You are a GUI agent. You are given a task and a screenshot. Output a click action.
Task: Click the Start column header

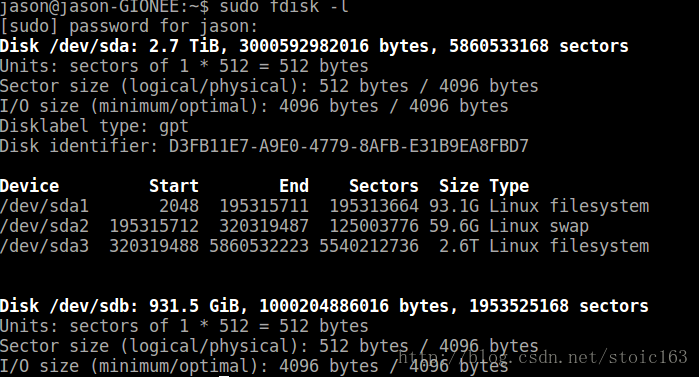point(174,186)
